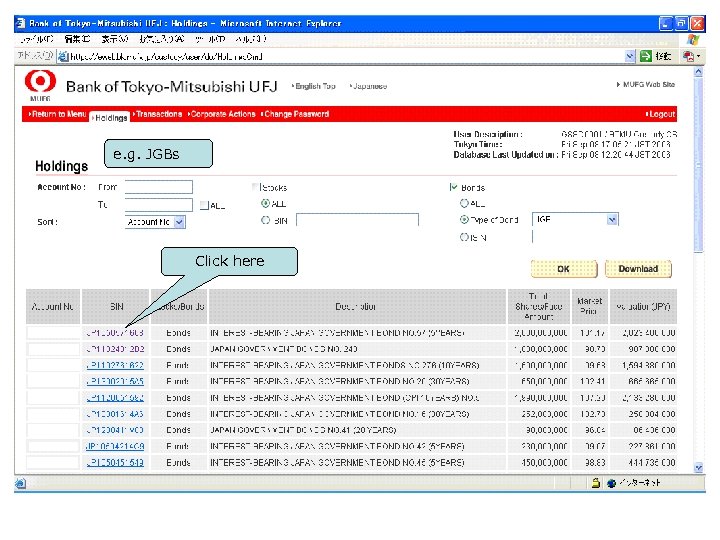This screenshot has width=720, height=540.
Task: Switch to the Transactions tab
Action: (x=158, y=114)
